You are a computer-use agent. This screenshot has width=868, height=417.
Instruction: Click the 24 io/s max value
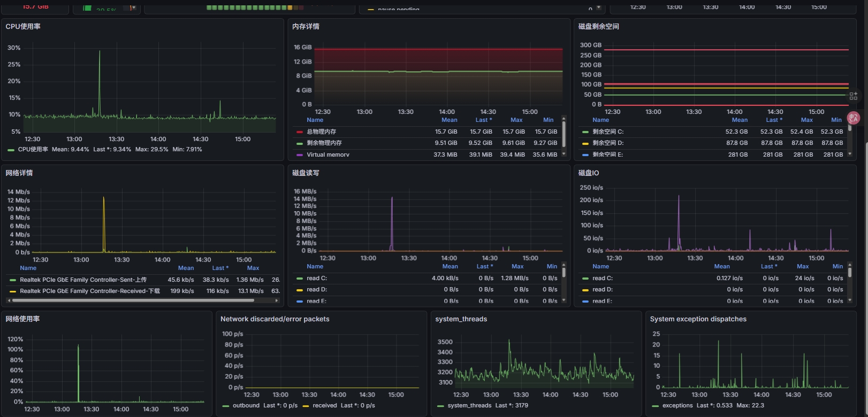[x=804, y=278]
